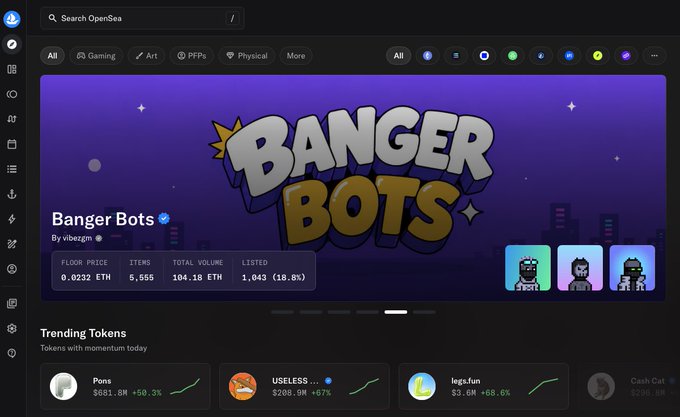Select the Physical category chip

[247, 55]
